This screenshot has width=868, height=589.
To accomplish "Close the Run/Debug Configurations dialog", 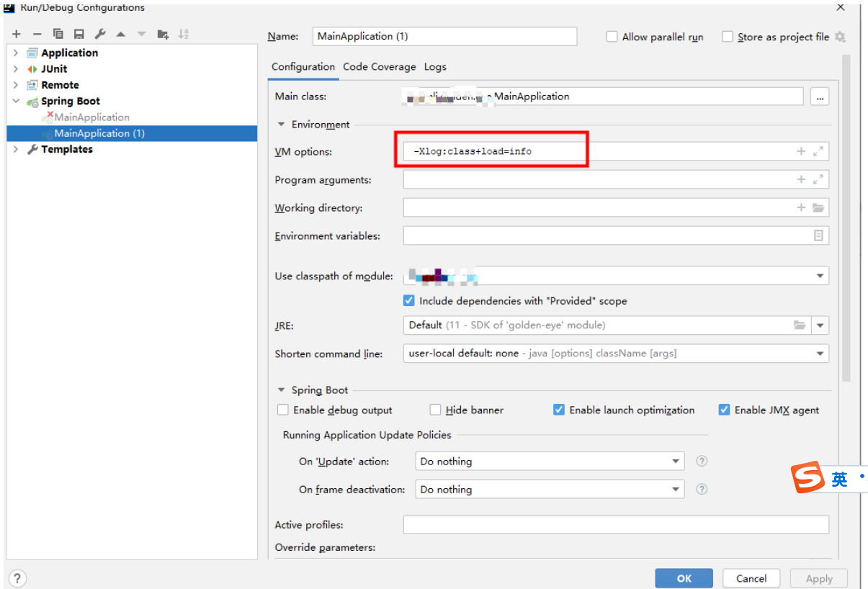I will click(840, 6).
